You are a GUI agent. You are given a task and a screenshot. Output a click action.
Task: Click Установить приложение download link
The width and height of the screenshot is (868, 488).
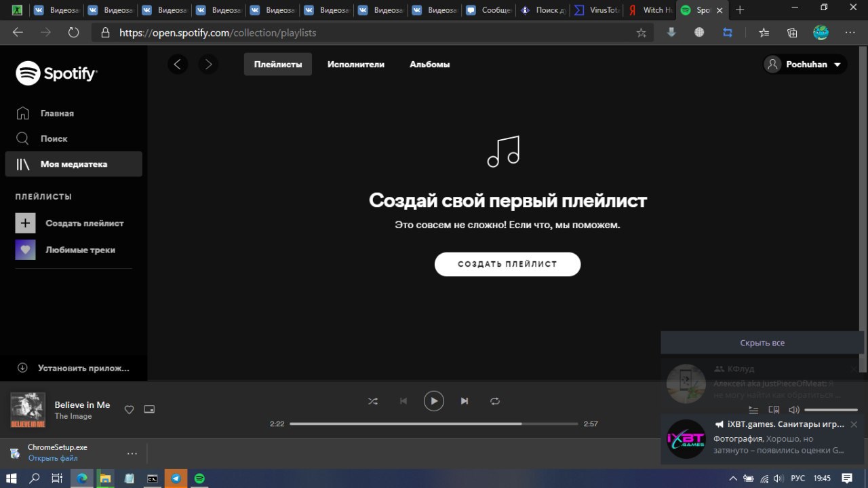[x=73, y=368]
